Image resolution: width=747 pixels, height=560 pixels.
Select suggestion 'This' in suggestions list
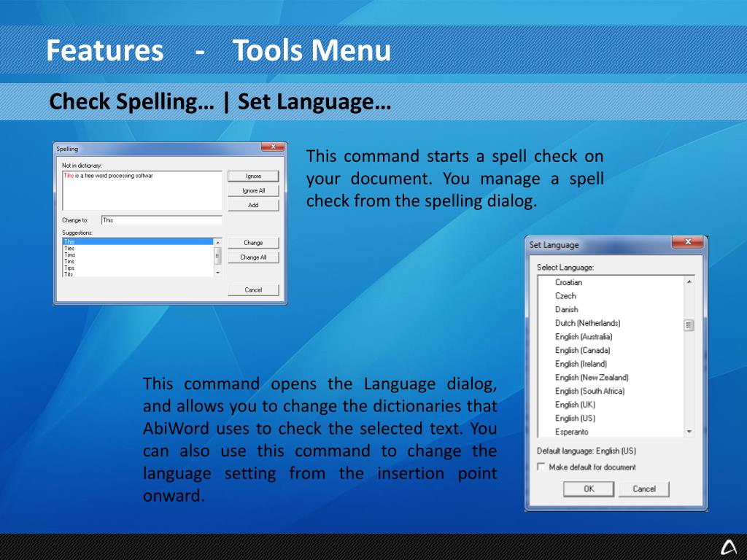click(138, 242)
